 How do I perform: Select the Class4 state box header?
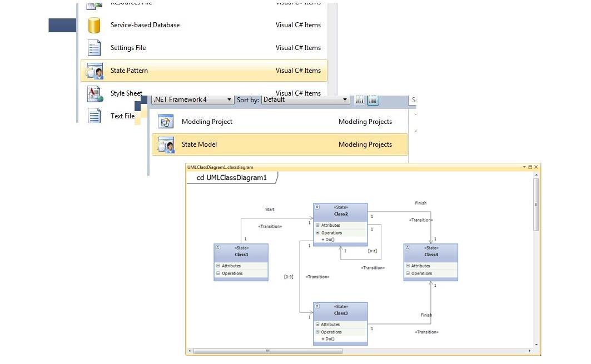(431, 251)
